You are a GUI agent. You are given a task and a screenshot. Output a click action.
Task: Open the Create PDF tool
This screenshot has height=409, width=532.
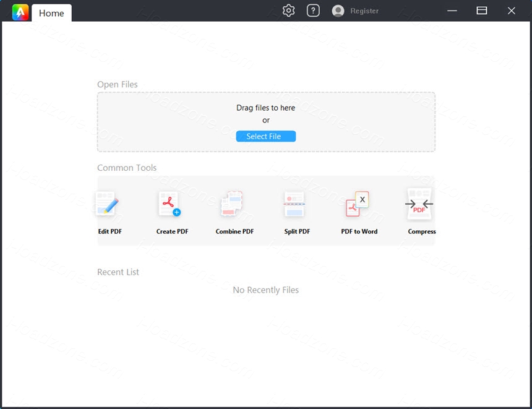pos(169,204)
